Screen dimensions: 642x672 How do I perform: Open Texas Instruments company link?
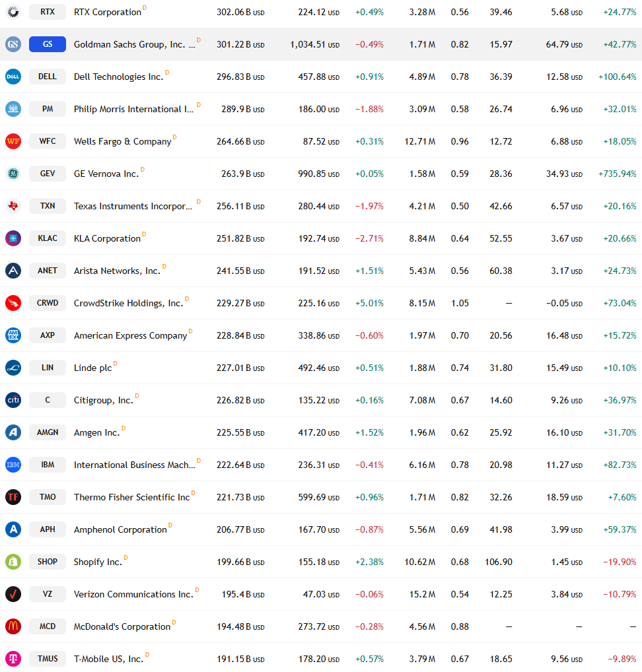133,206
